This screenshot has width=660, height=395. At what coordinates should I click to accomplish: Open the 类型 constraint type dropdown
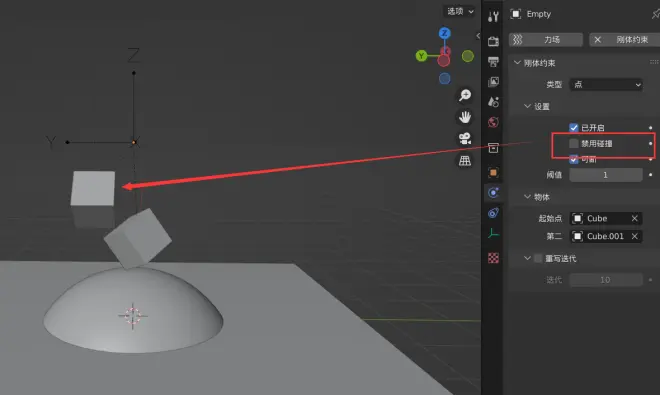606,85
